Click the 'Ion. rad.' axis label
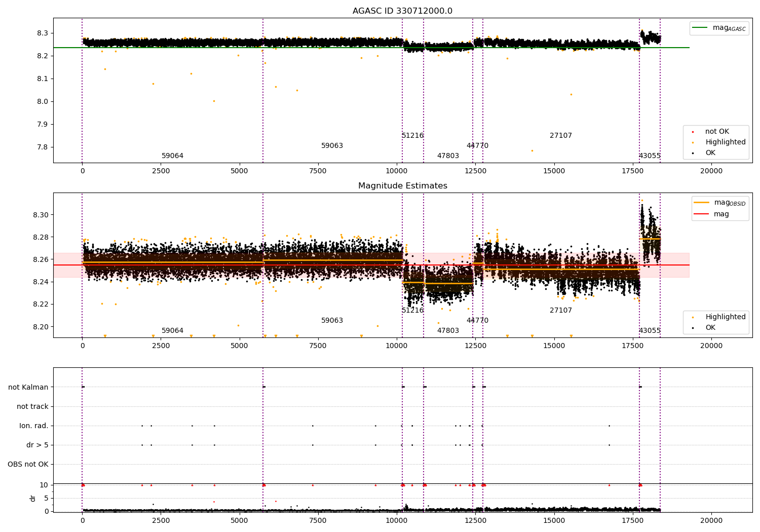Screen dimensions: 760x532 coord(34,426)
